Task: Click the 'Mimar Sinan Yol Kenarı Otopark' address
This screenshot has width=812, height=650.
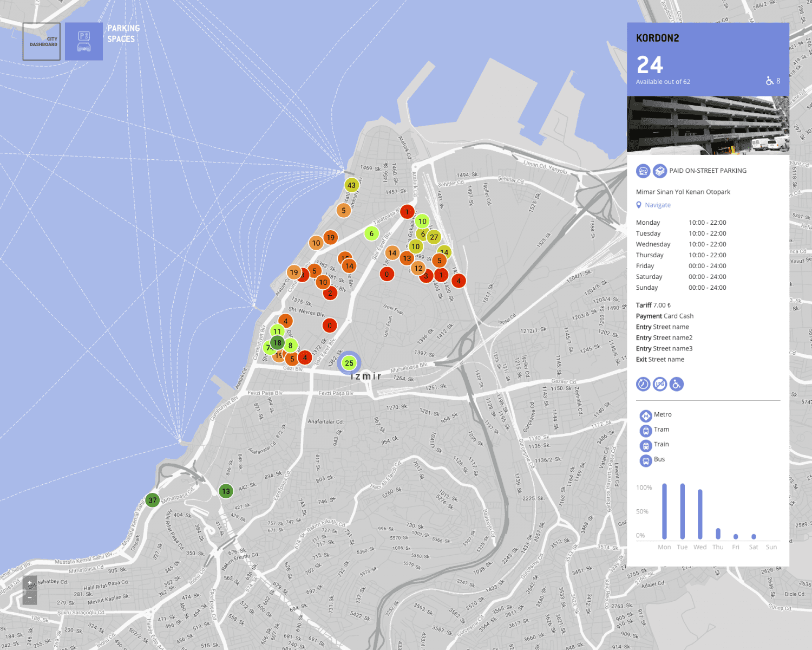Action: [x=683, y=192]
